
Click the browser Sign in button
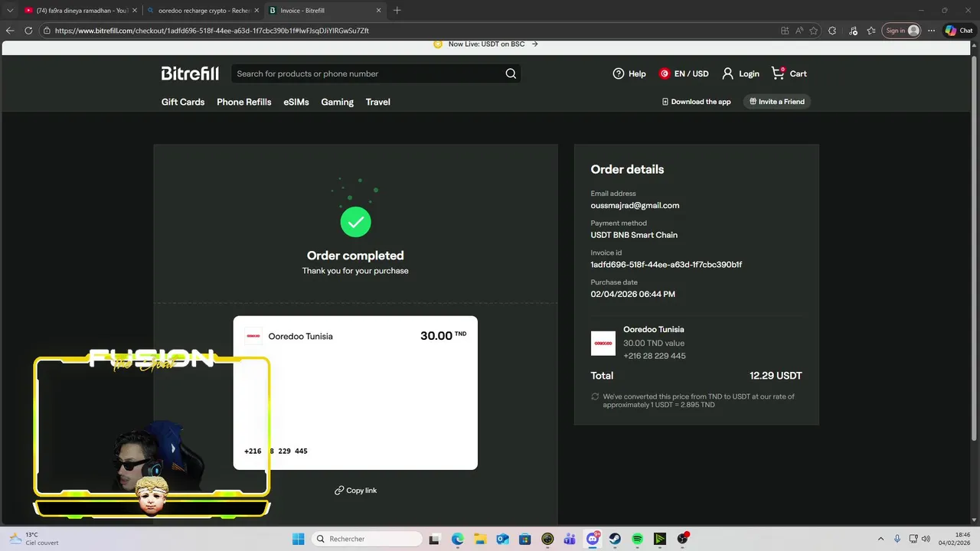(x=902, y=31)
